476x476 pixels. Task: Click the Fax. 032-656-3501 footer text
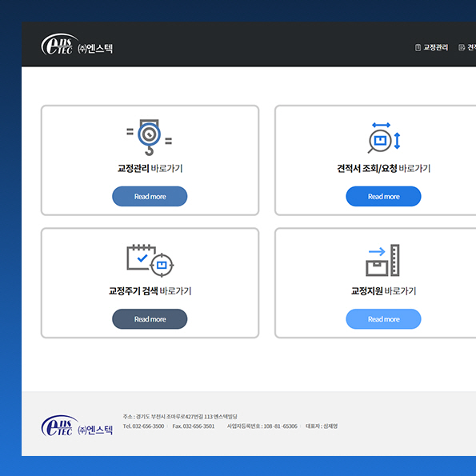click(194, 426)
